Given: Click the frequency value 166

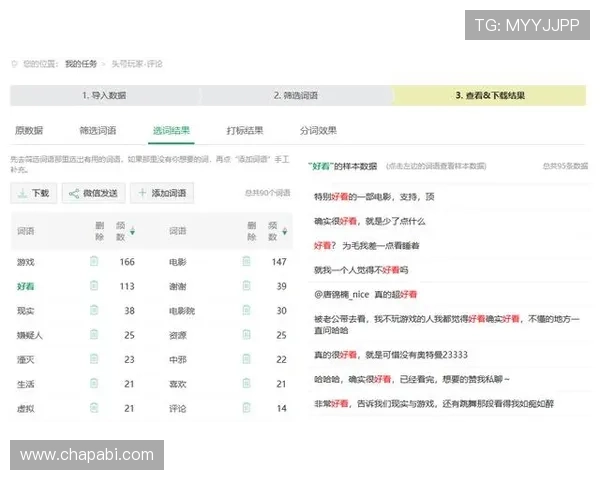Looking at the screenshot, I should [127, 262].
